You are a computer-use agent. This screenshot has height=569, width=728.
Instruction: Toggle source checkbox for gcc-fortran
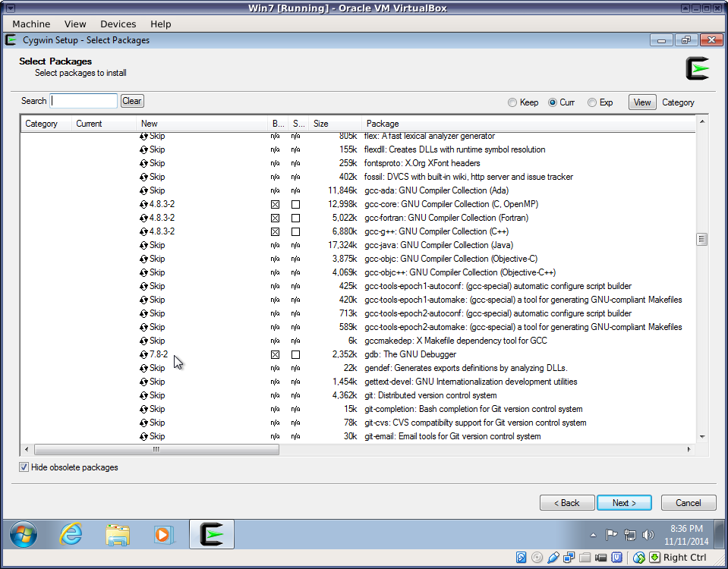pos(296,218)
